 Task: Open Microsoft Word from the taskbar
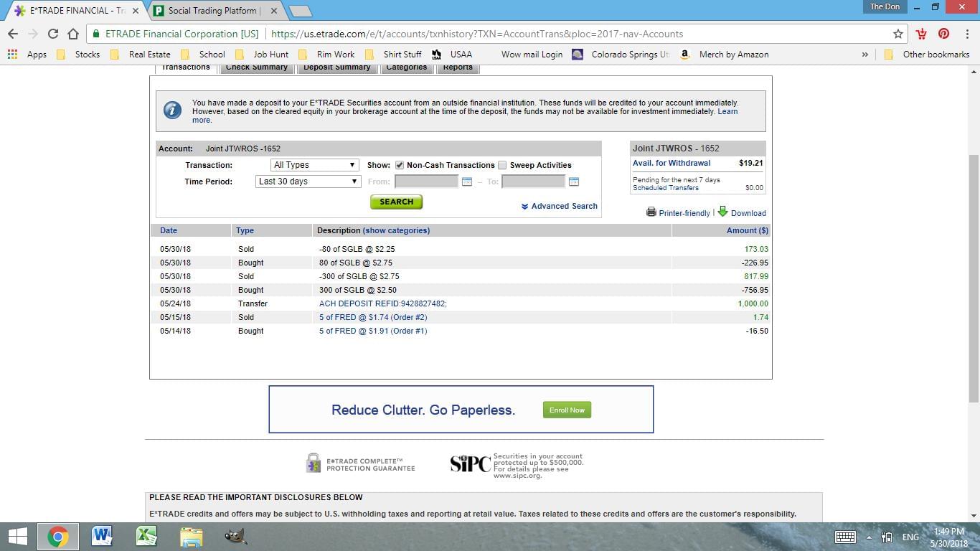point(102,537)
